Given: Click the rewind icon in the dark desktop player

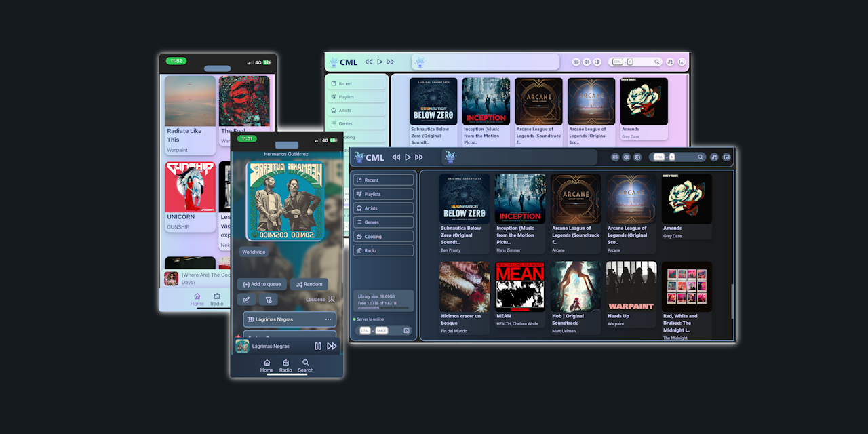Looking at the screenshot, I should pos(396,157).
